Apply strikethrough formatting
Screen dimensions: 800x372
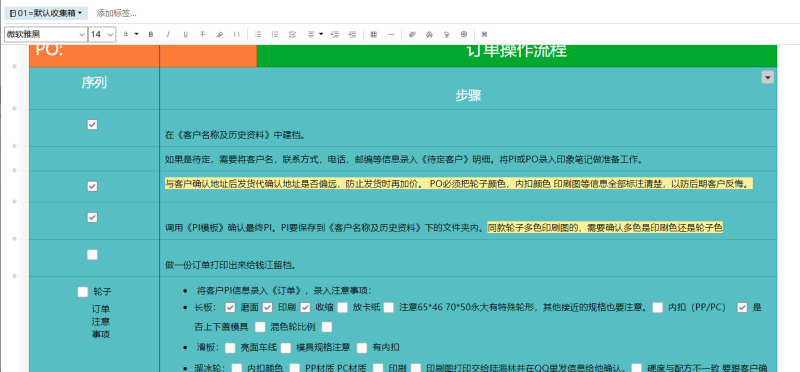coord(203,34)
